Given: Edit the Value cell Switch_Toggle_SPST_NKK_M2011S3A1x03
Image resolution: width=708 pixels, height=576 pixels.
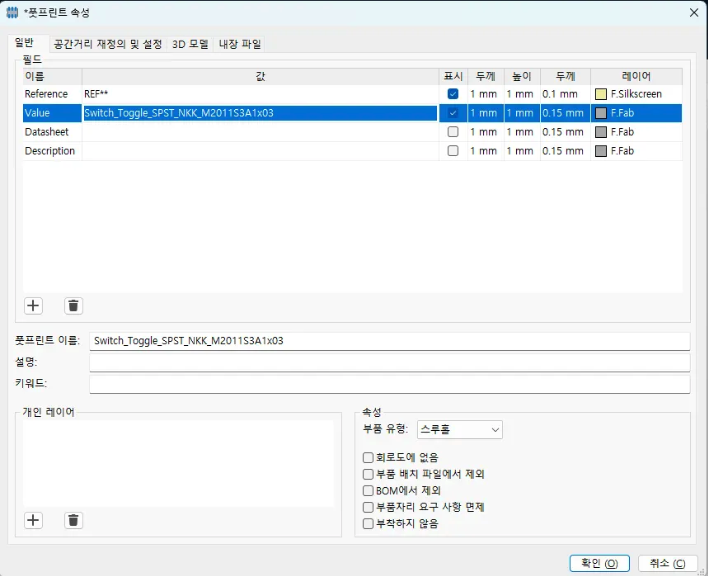Looking at the screenshot, I should click(260, 113).
